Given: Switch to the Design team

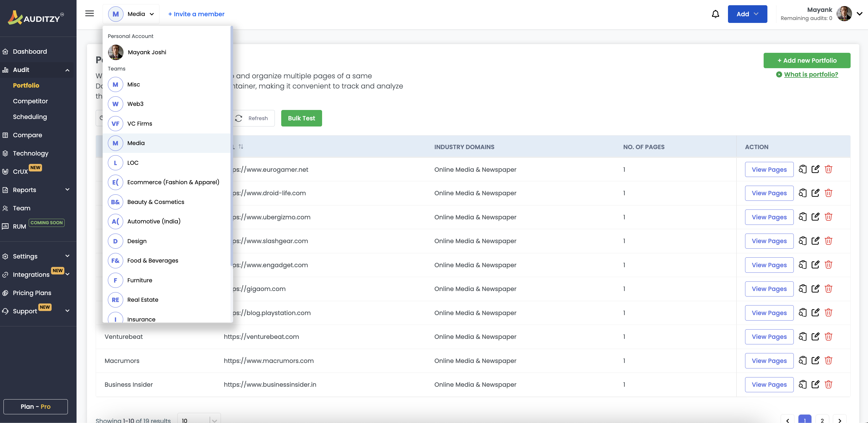Looking at the screenshot, I should [x=166, y=241].
